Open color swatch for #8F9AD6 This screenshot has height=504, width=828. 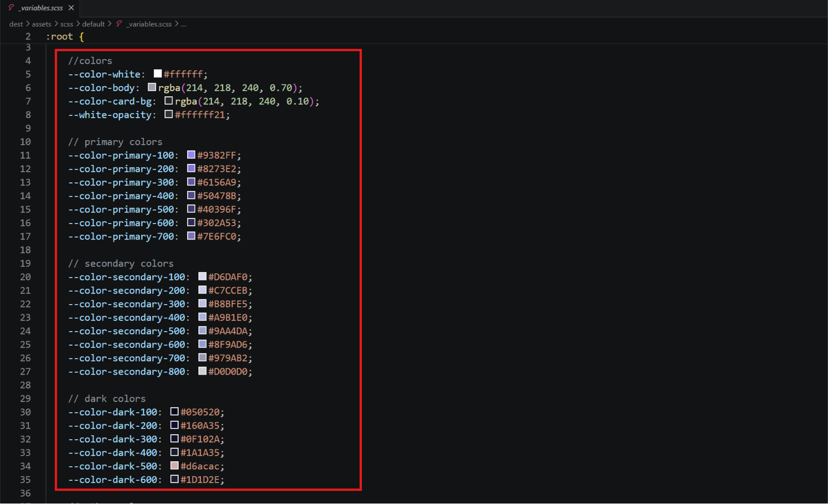[x=202, y=344]
